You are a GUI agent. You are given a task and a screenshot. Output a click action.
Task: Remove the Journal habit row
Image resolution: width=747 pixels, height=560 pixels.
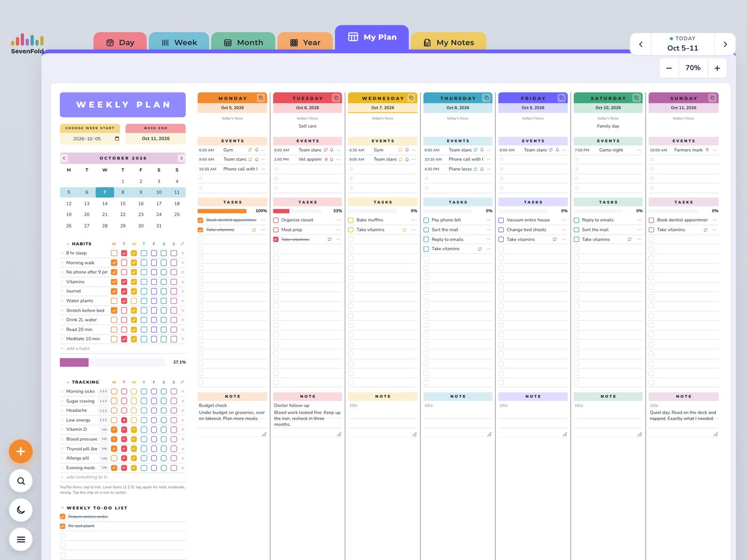[182, 291]
